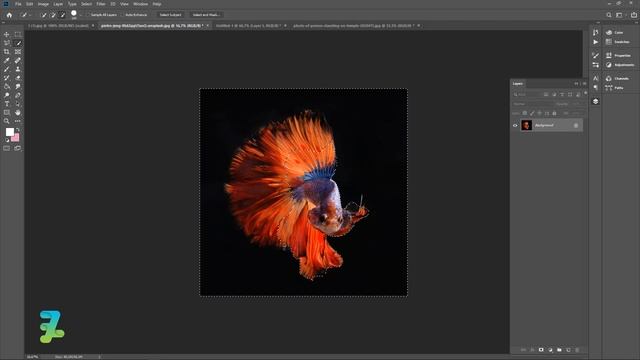
Task: Open the Search icon at top right
Action: click(x=609, y=15)
